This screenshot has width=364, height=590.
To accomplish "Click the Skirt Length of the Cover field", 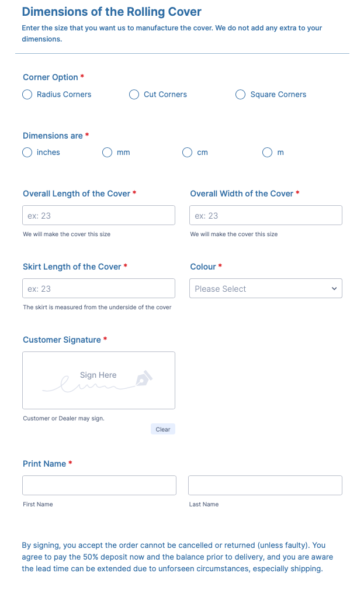I will click(99, 288).
